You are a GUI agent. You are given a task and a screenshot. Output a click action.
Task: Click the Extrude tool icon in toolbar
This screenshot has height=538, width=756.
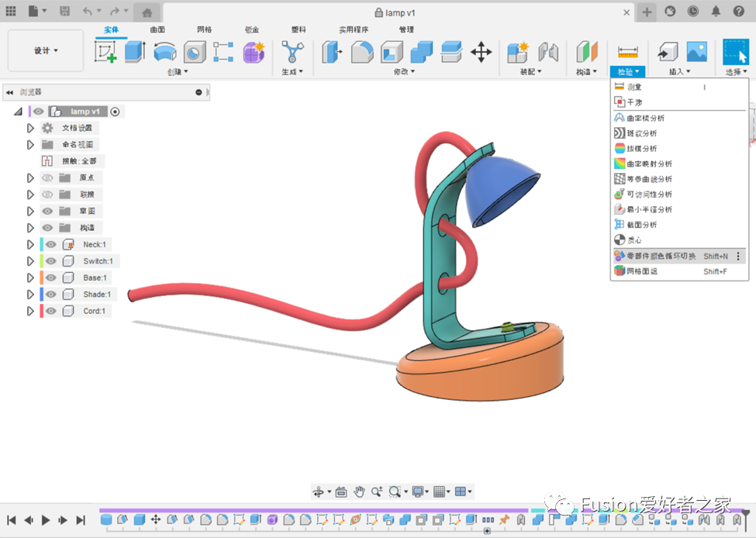[x=135, y=52]
